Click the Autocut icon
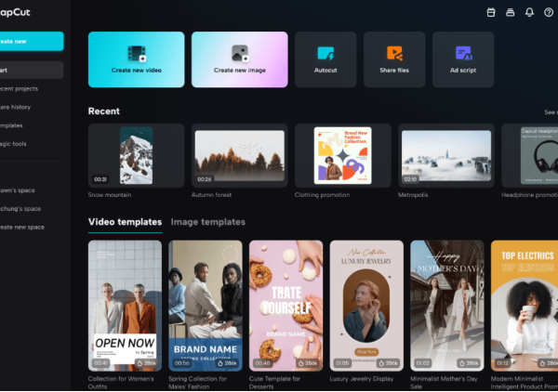The width and height of the screenshot is (558, 392). (325, 54)
